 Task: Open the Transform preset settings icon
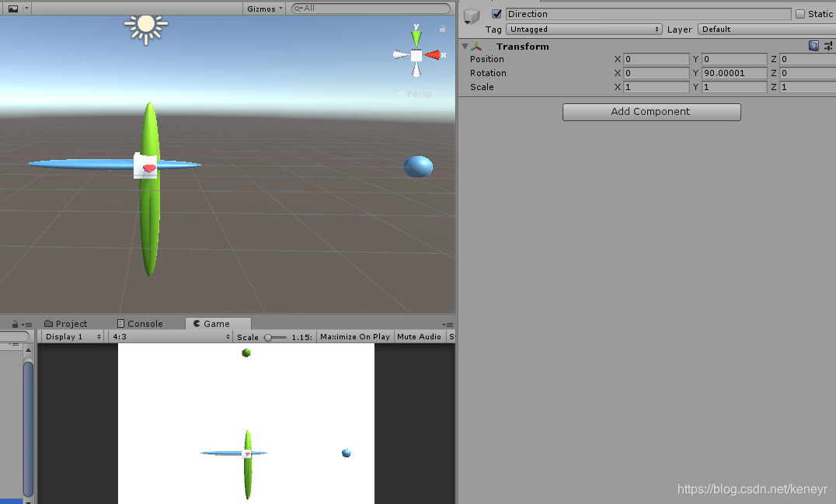coord(828,46)
